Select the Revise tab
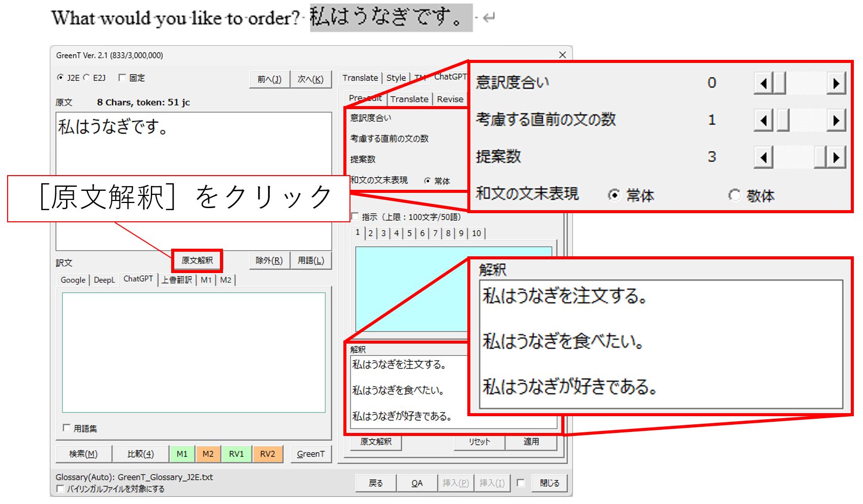Screen dimensions: 863x504 click(x=450, y=99)
